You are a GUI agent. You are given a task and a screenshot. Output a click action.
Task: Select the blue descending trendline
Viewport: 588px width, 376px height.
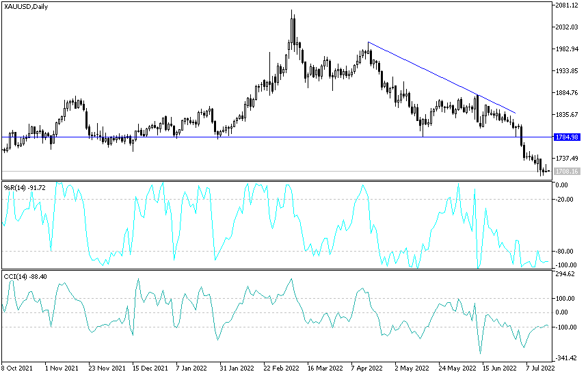442,77
